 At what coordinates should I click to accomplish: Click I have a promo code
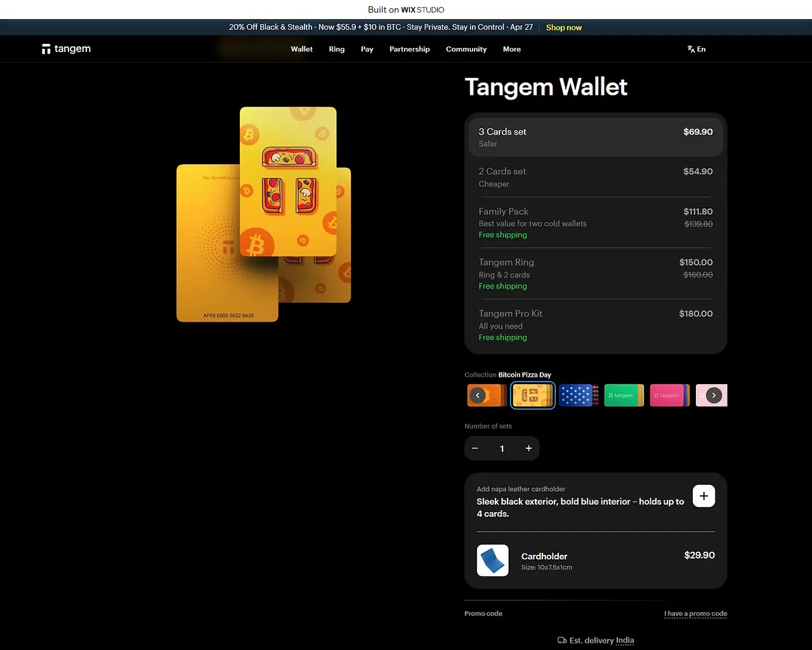(x=695, y=614)
